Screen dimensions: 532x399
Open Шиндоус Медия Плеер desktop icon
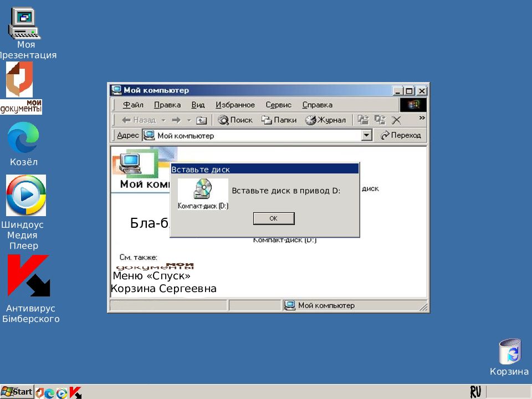click(x=26, y=196)
